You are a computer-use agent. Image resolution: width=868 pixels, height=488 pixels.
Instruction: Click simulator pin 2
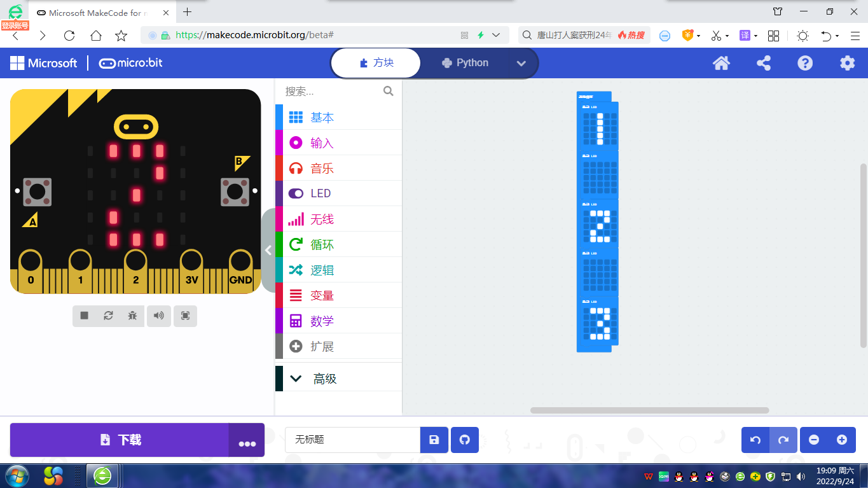(x=135, y=270)
